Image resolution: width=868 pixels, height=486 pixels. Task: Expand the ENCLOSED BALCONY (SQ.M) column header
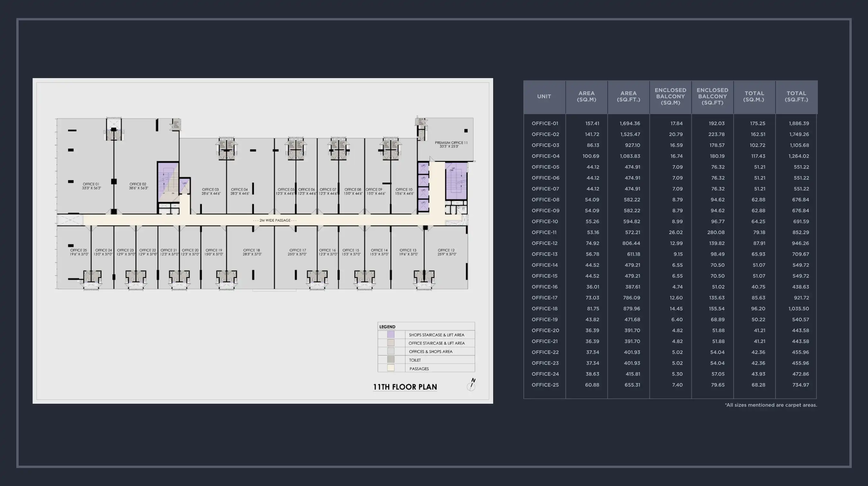coord(671,97)
